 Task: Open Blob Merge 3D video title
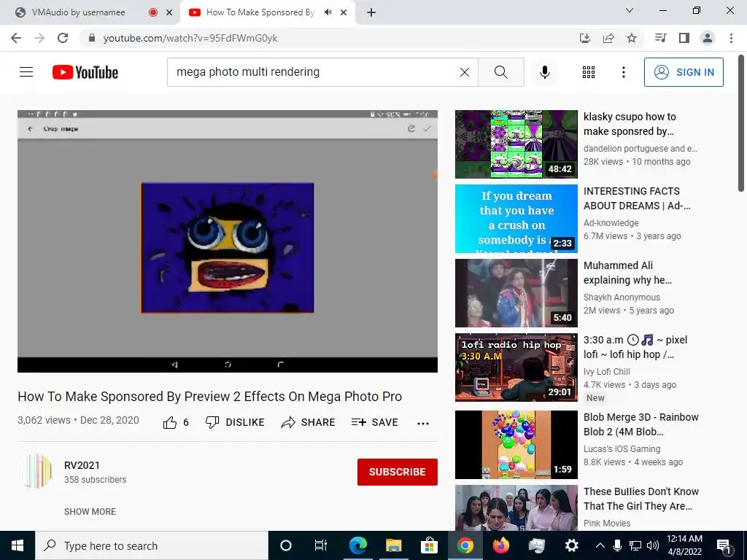point(640,424)
